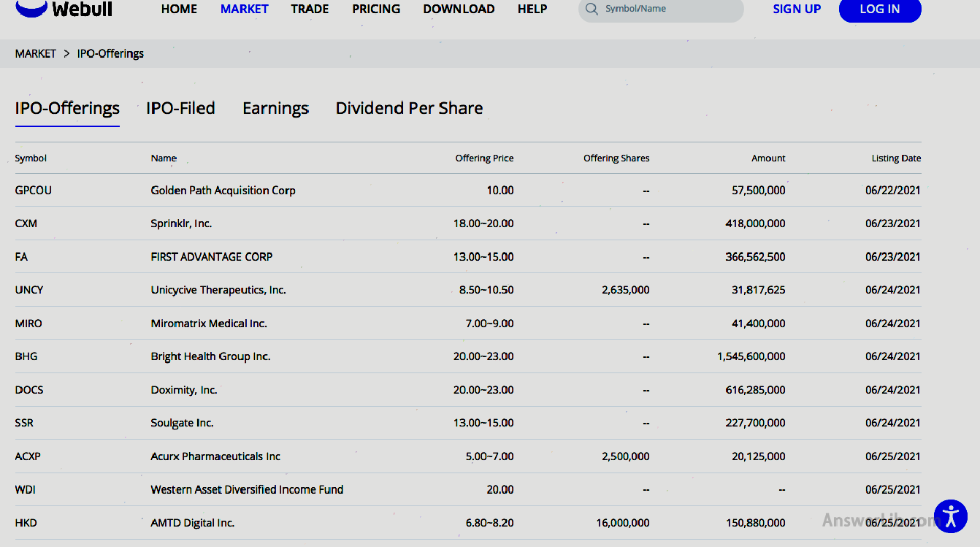Select the ACXP symbol
This screenshot has height=547, width=980.
pyautogui.click(x=28, y=456)
